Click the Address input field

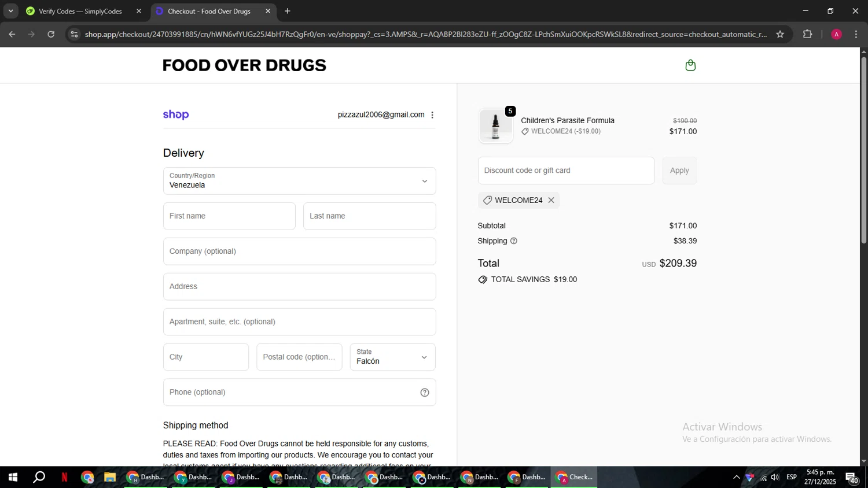tap(299, 287)
